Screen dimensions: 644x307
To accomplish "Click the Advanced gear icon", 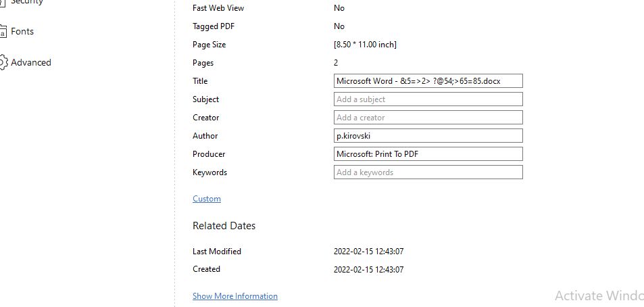I will tap(3, 62).
